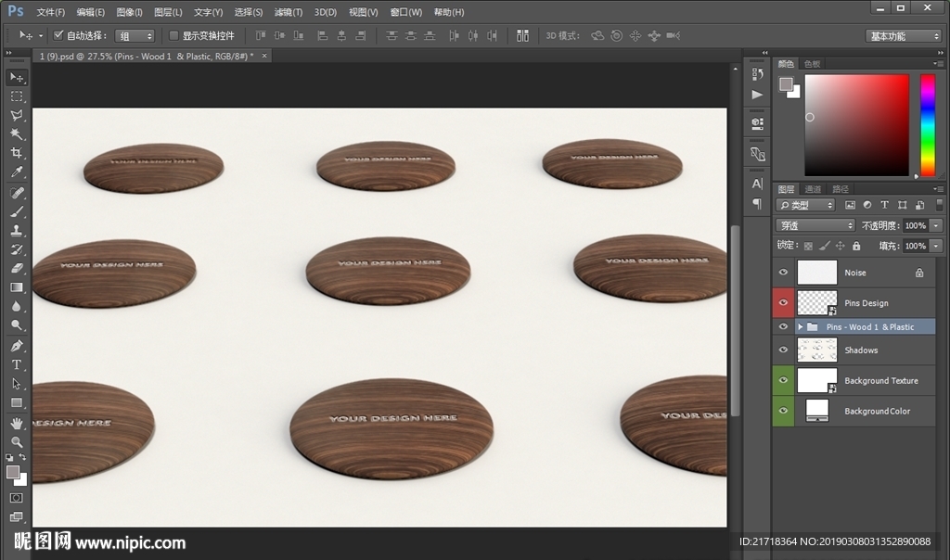This screenshot has width=950, height=560.
Task: Open the 滤镜(T) menu
Action: click(289, 12)
